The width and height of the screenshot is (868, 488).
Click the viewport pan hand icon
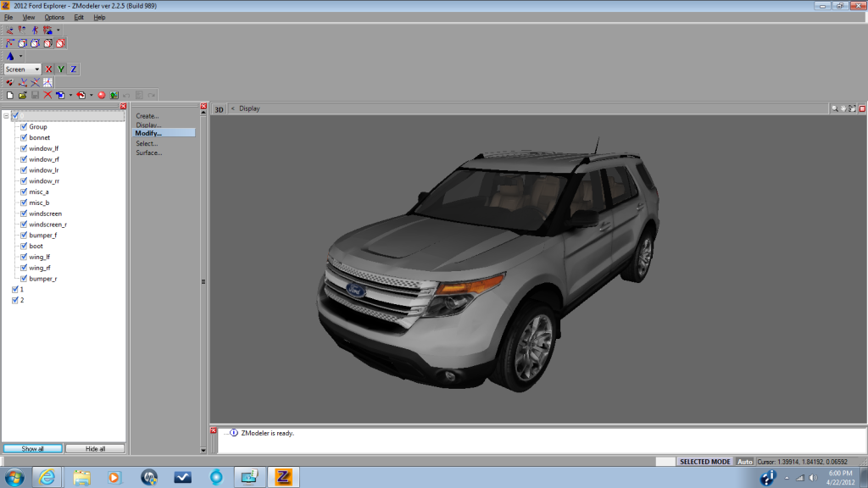843,108
